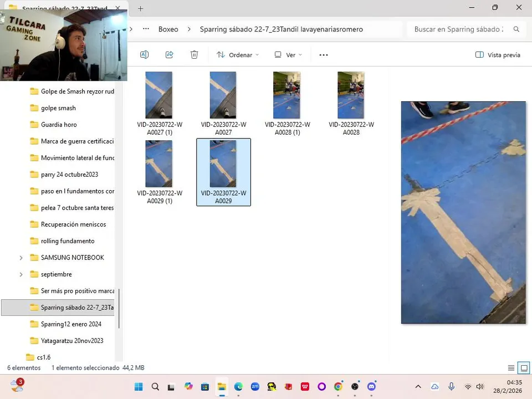Image resolution: width=532 pixels, height=399 pixels.
Task: Open the Yatagaratzu 20nov2023 folder
Action: (x=66, y=341)
